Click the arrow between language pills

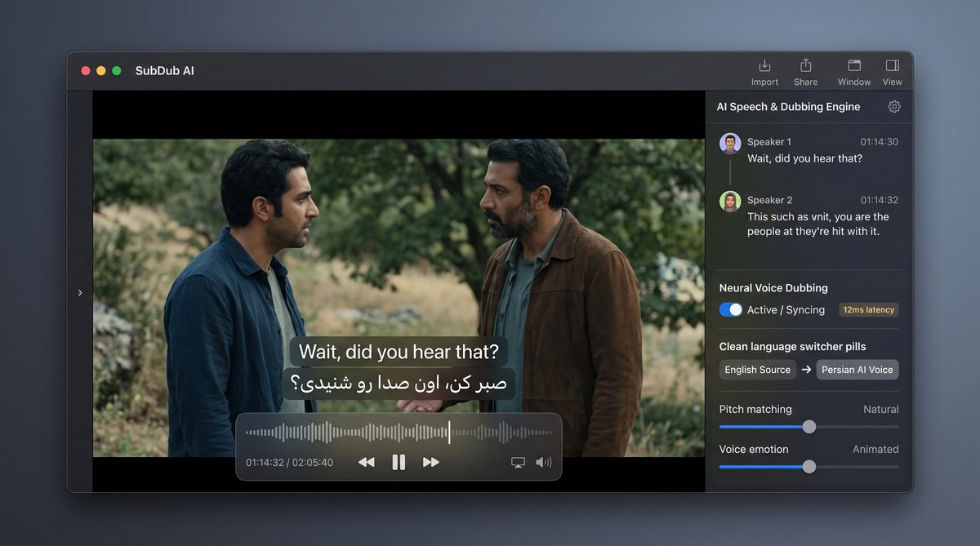806,370
